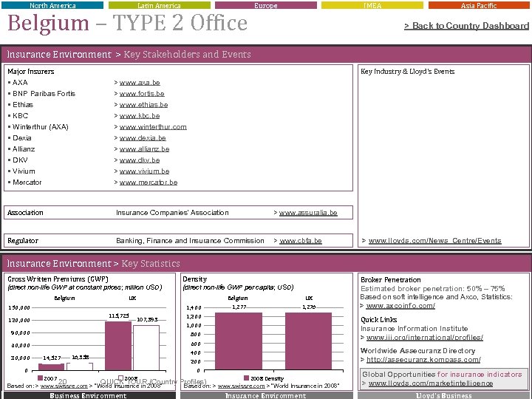Open the www.ethias.be website link
The image size is (532, 399).
pyautogui.click(x=143, y=105)
